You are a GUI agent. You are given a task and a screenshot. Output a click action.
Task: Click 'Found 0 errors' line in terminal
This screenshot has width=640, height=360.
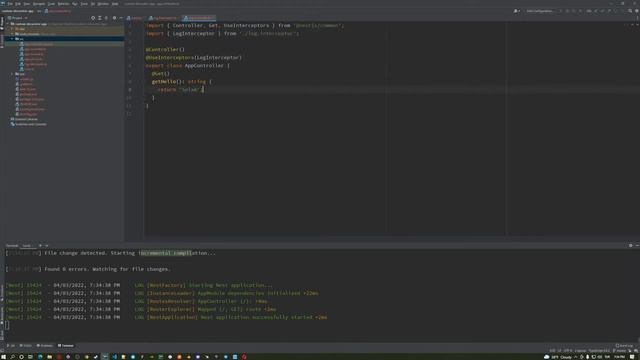pos(88,269)
